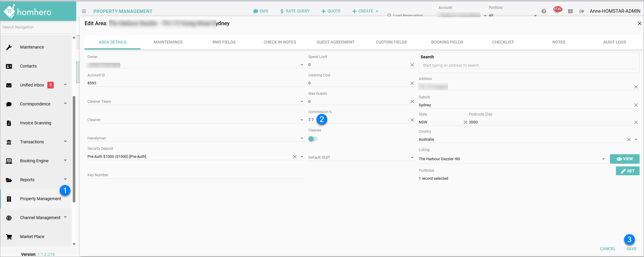Open notifications bell with 5142 badge
The width and height of the screenshot is (644, 257).
557,11
